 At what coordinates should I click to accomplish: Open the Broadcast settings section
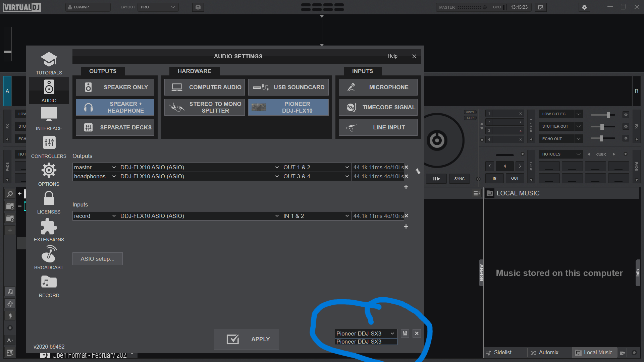(x=49, y=258)
